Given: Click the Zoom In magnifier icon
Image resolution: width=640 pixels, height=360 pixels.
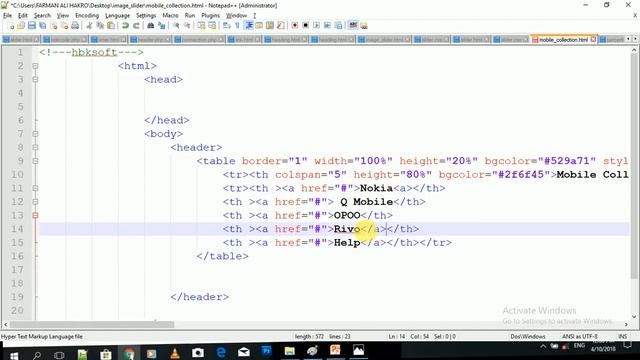Looking at the screenshot, I should [176, 26].
